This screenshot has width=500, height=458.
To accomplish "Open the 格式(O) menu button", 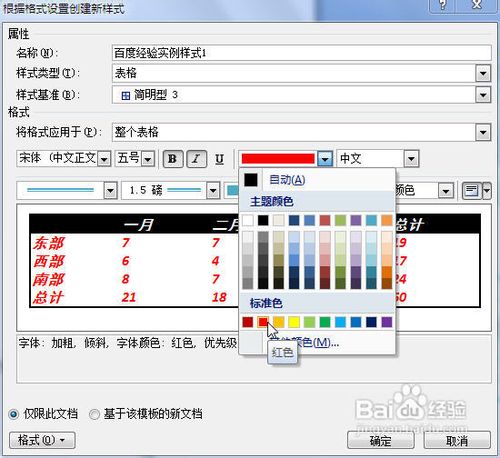I will [42, 440].
